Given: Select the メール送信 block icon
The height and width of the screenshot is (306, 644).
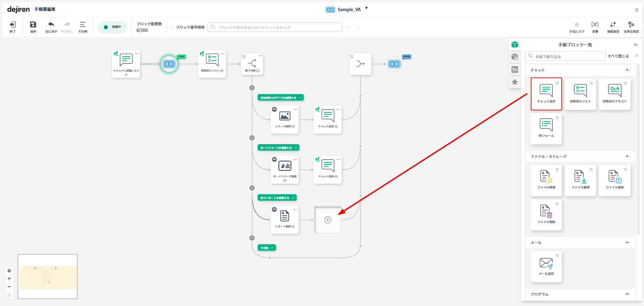Looking at the screenshot, I should point(546,264).
